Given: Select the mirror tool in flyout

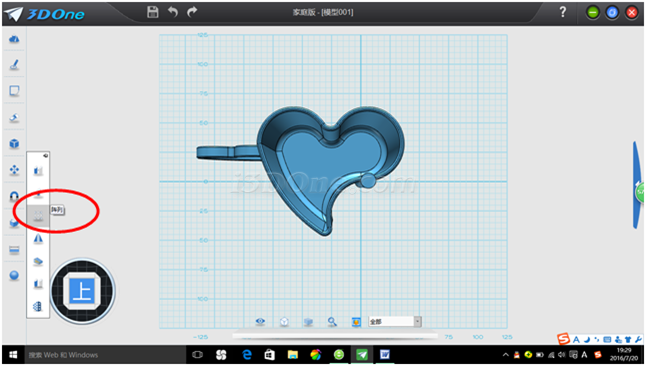Looking at the screenshot, I should tap(38, 239).
